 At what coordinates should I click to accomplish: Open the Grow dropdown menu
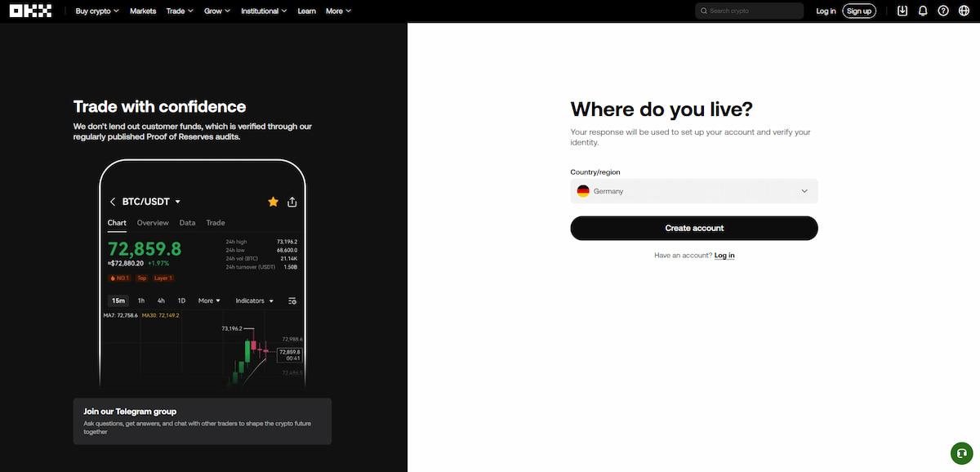pos(216,11)
